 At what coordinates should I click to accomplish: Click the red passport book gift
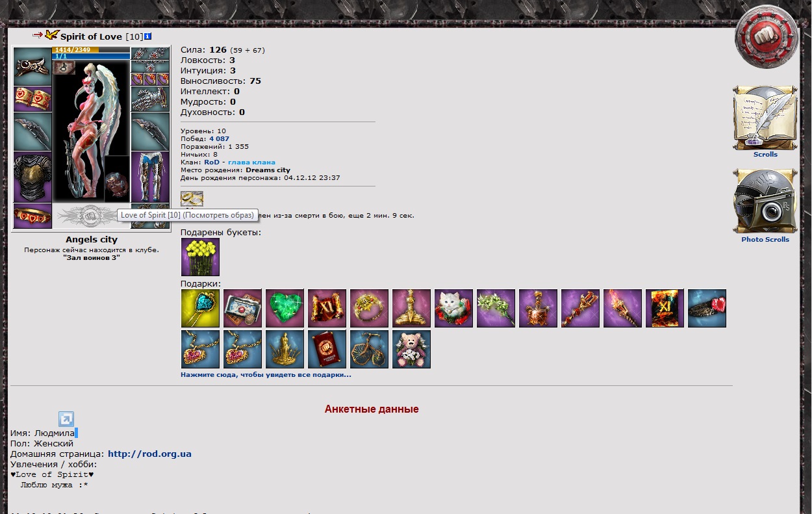pos(327,349)
